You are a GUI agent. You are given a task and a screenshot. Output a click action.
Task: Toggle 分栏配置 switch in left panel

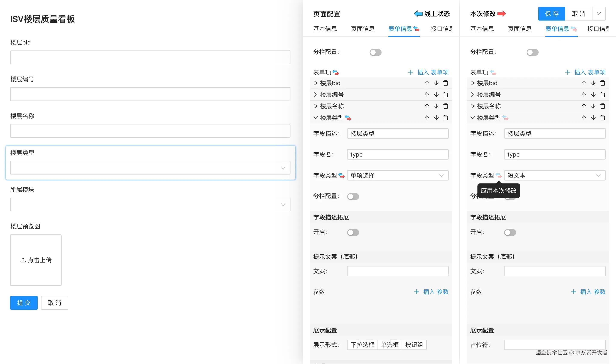[375, 52]
